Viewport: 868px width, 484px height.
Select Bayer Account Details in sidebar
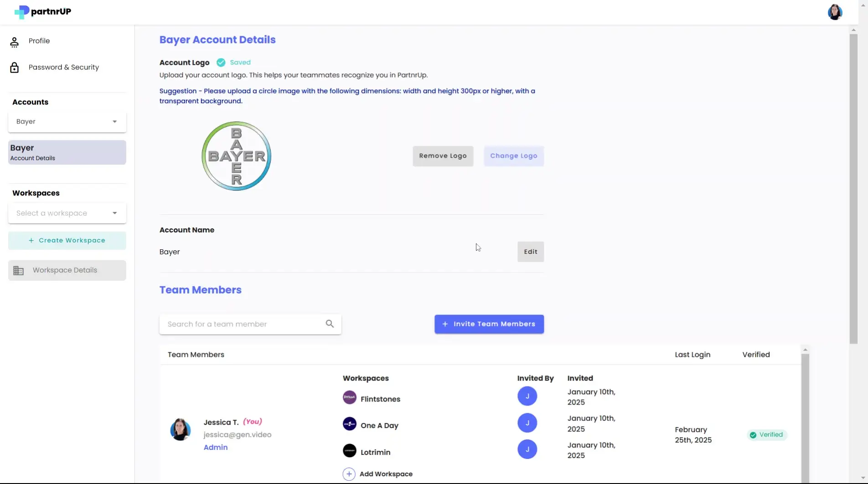click(x=67, y=152)
